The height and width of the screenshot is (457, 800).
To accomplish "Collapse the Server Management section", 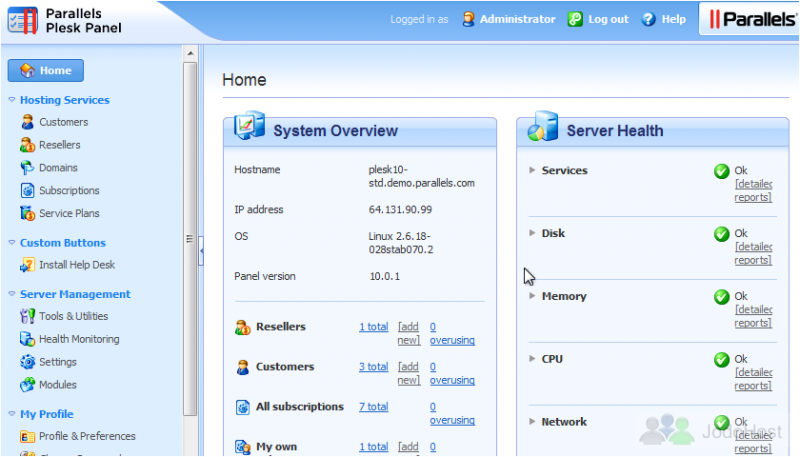I will tap(12, 294).
